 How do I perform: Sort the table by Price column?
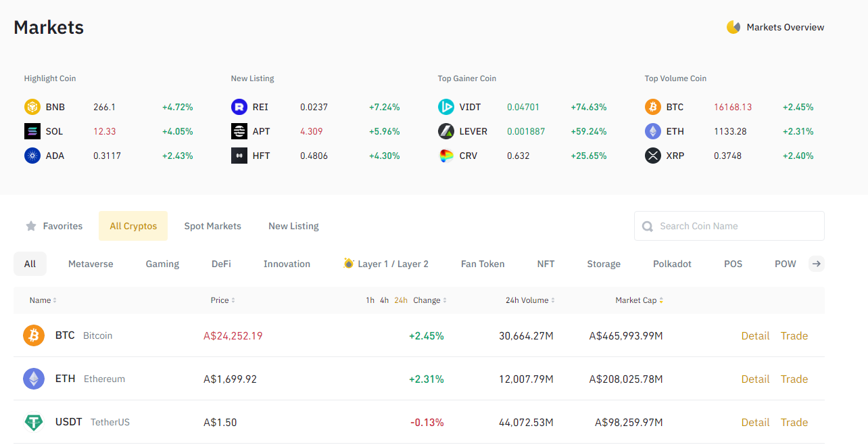[x=223, y=300]
